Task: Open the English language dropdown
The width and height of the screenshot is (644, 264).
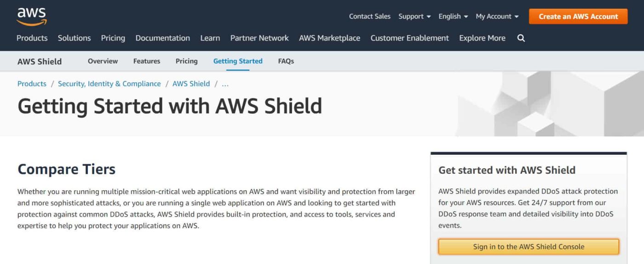Action: coord(453,17)
